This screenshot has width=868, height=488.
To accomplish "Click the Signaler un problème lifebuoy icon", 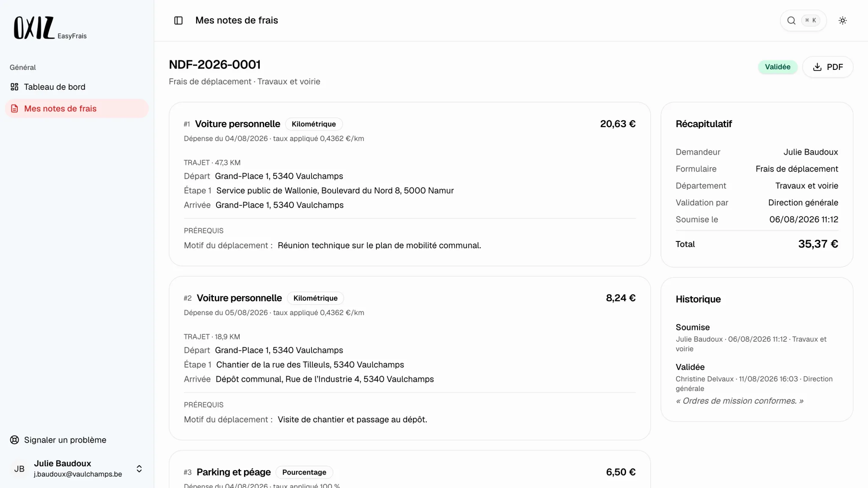I will click(14, 440).
